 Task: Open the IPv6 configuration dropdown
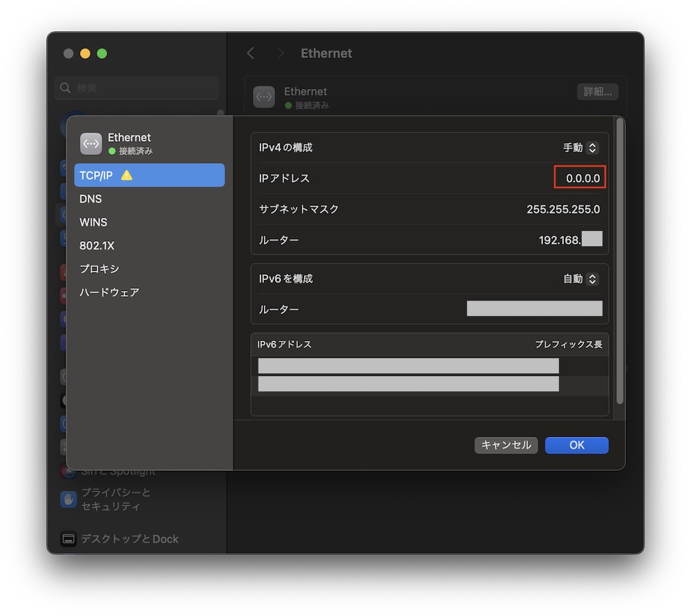[x=580, y=279]
